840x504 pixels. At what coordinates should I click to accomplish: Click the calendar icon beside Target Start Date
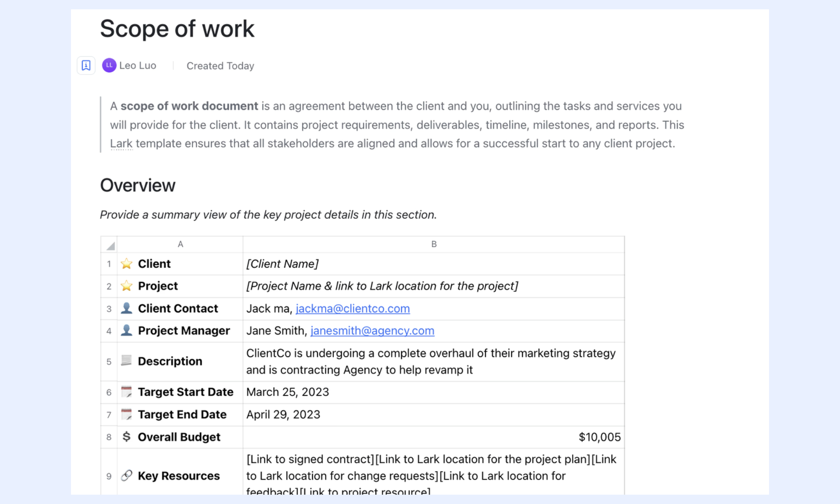(126, 392)
